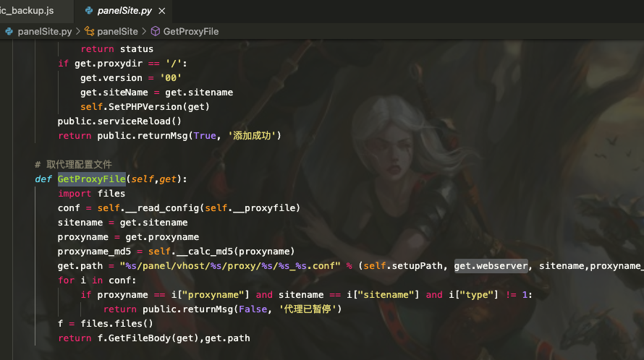The width and height of the screenshot is (644, 360).
Task: Place the cursor on the '添加成功' string
Action: (x=254, y=136)
